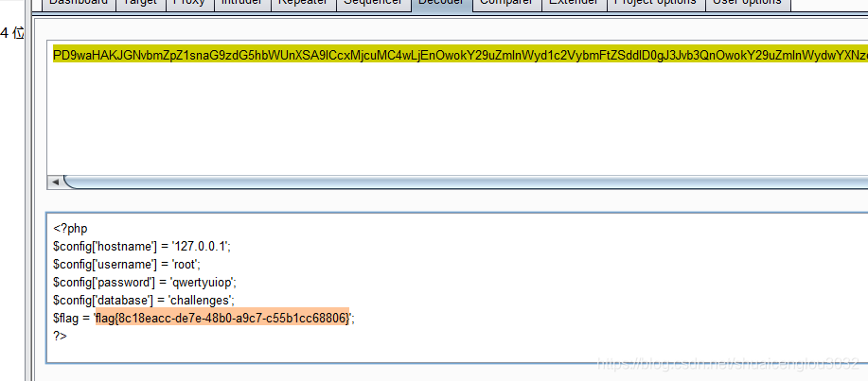Click inside the Base64 encoded input text
This screenshot has height=381, width=868.
pyautogui.click(x=460, y=55)
